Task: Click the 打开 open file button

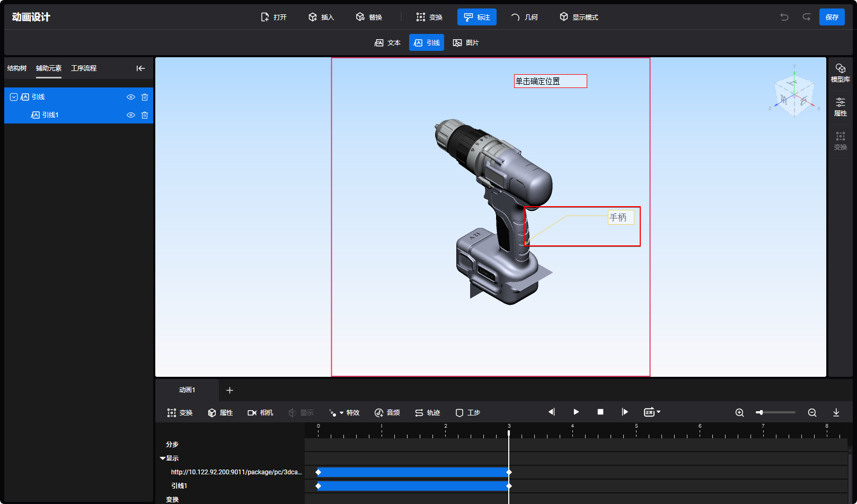Action: [x=274, y=17]
